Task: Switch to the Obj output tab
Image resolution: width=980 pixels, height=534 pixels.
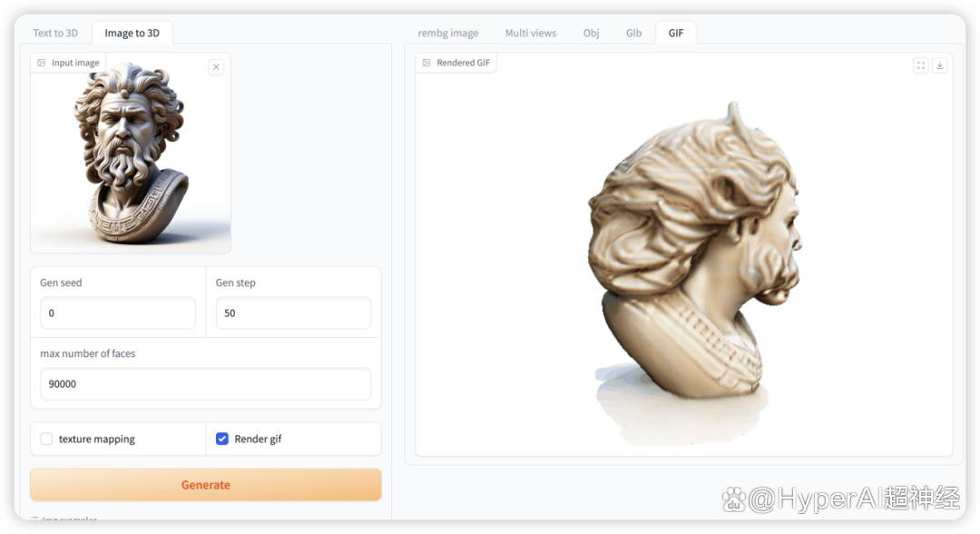Action: [592, 33]
